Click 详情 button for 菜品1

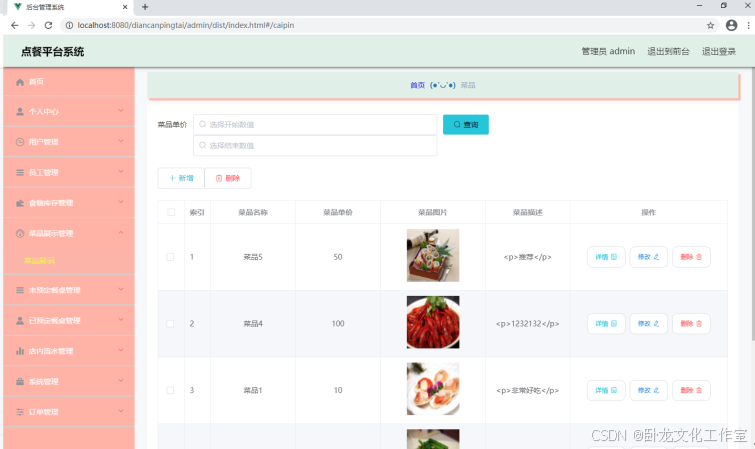point(606,390)
